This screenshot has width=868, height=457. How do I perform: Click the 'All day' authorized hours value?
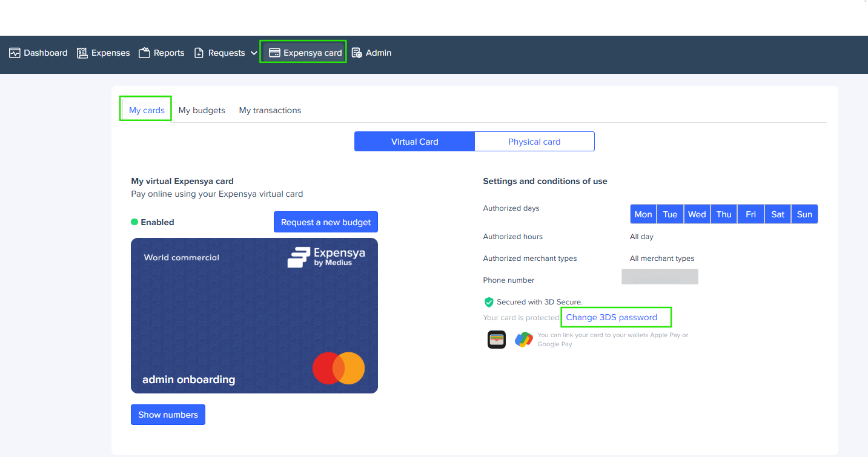641,237
